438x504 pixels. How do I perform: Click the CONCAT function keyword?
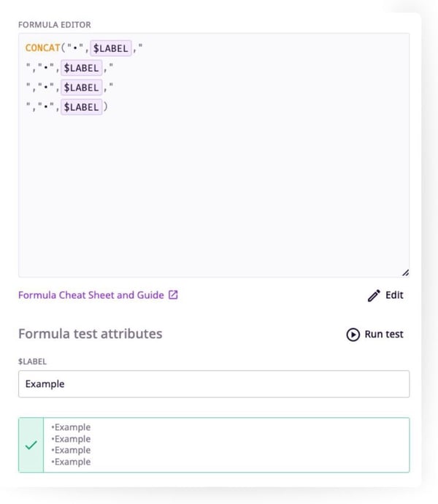(x=42, y=48)
